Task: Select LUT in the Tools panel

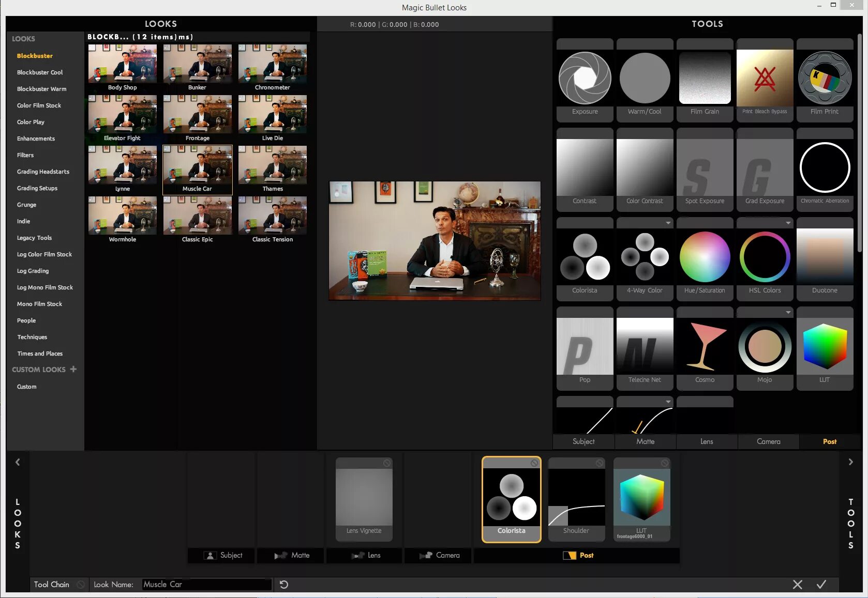Action: point(825,348)
